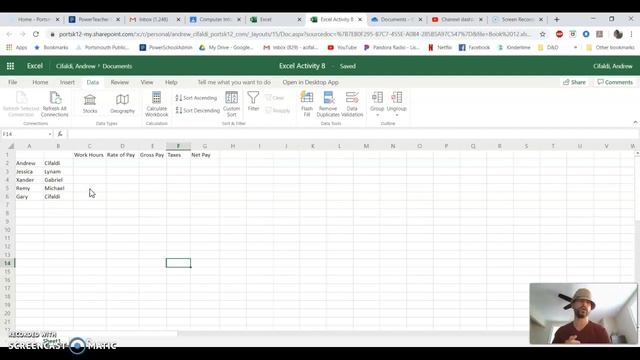Bookmark page with star icon

pos(542,34)
